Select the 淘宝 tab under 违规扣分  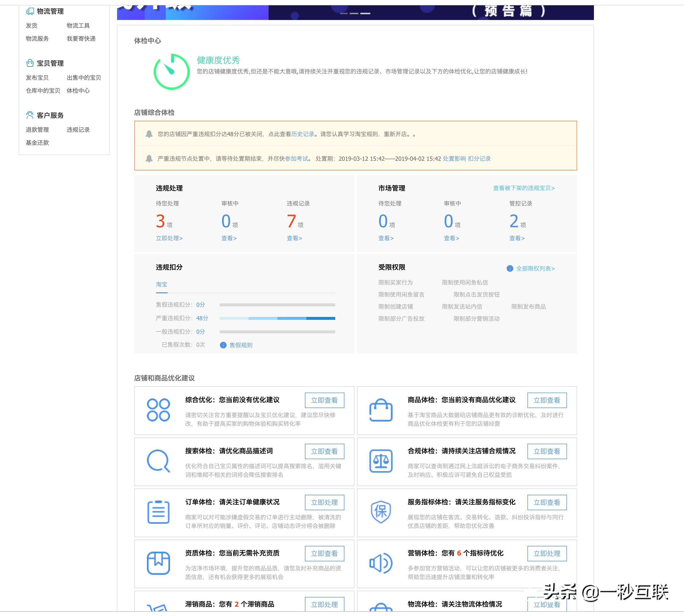pyautogui.click(x=161, y=284)
